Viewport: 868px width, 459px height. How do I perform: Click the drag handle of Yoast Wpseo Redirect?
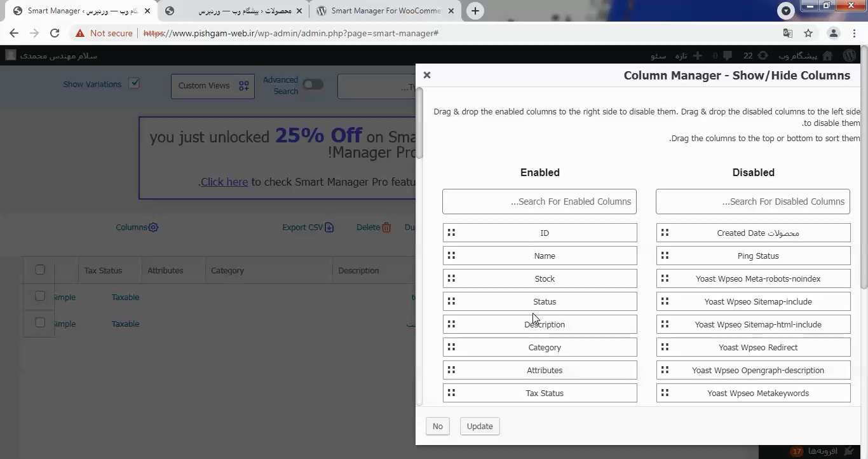[665, 347]
